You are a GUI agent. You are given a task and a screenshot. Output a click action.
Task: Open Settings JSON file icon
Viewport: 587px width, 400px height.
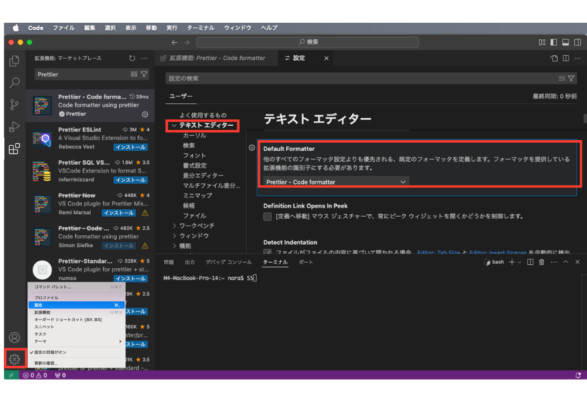click(554, 58)
